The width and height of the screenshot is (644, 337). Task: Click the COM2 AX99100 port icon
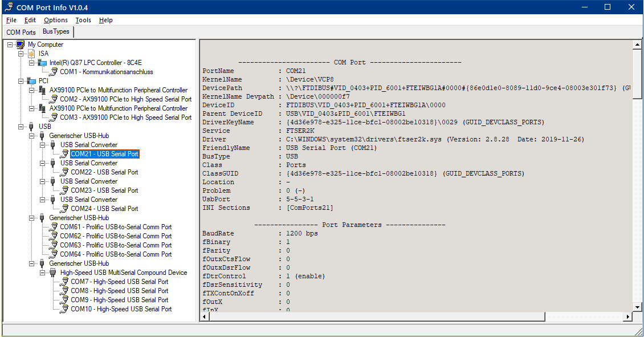point(54,99)
